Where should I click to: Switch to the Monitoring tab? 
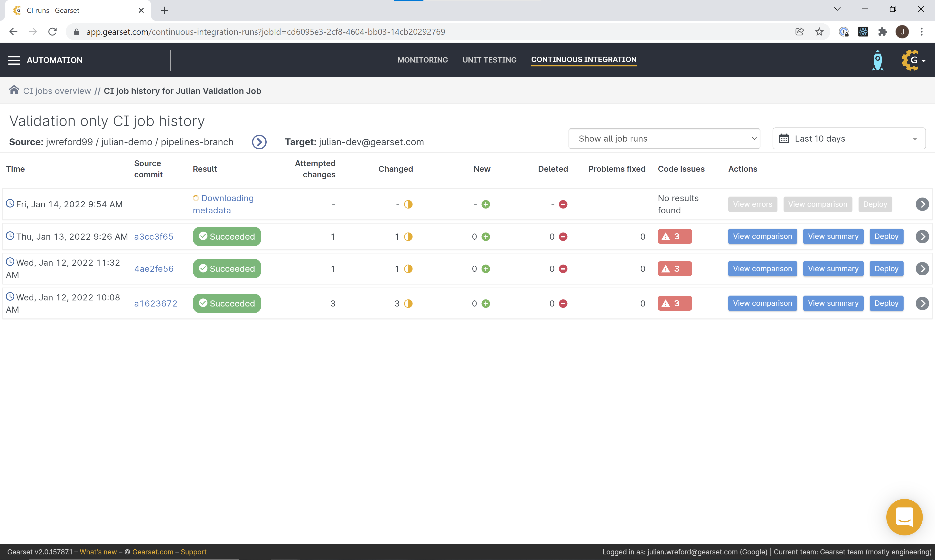[x=422, y=60]
